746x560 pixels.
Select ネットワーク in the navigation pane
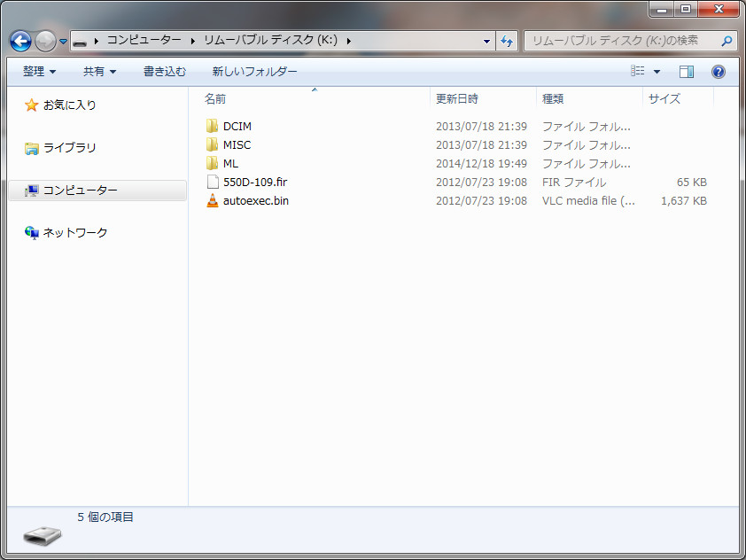75,233
